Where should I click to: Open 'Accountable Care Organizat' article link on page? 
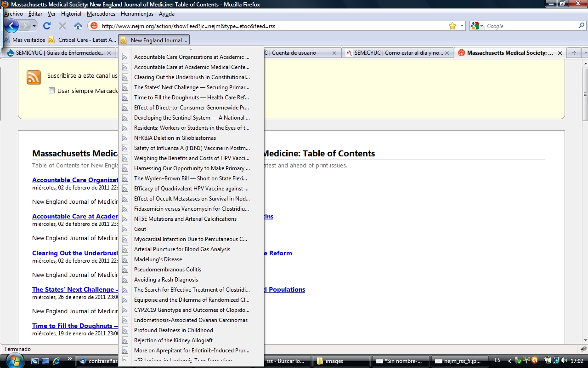(75, 180)
